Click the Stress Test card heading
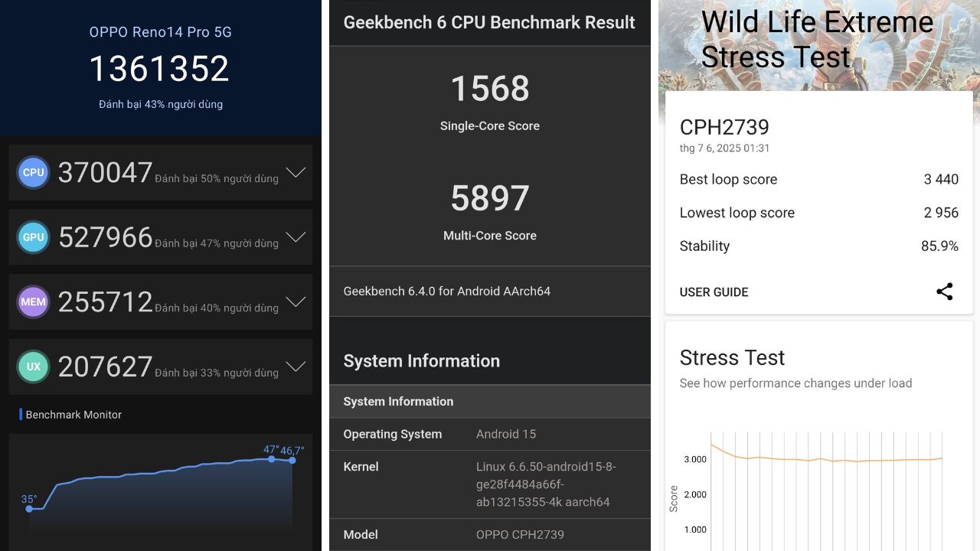980x551 pixels. (732, 358)
